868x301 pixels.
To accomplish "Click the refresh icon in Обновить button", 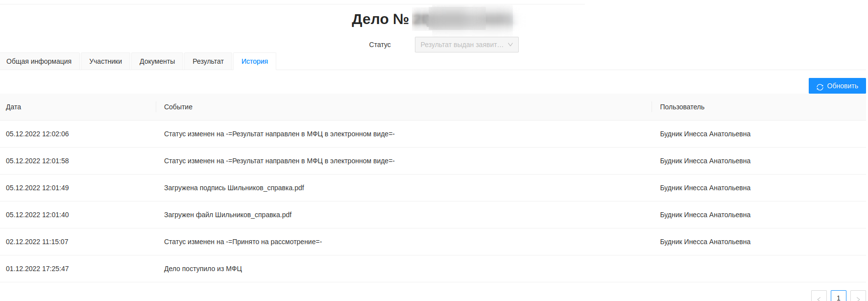I will click(820, 87).
